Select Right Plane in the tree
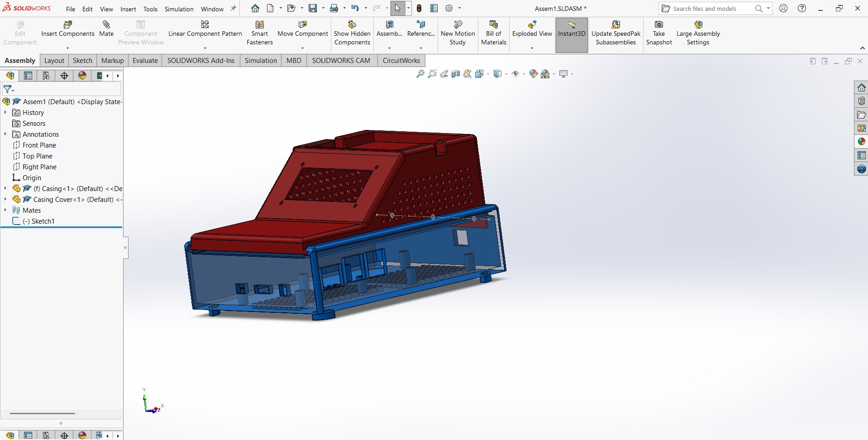This screenshot has height=440, width=868. pyautogui.click(x=39, y=167)
